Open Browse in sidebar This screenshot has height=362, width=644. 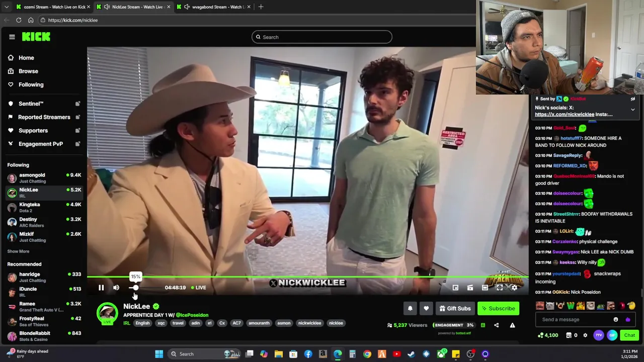28,71
